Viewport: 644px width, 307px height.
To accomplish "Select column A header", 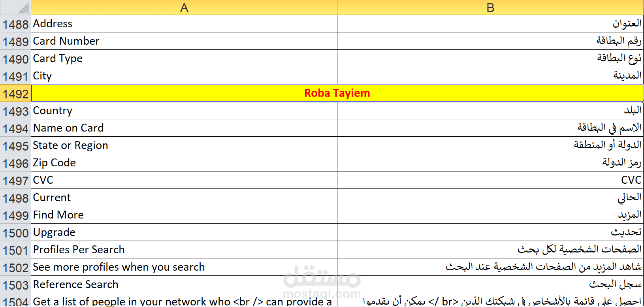I will [x=184, y=8].
